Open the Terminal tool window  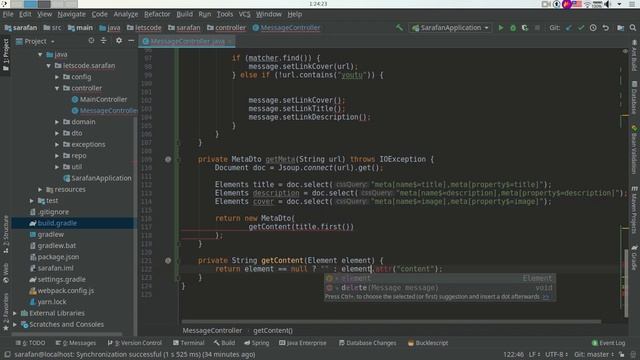pyautogui.click(x=188, y=343)
